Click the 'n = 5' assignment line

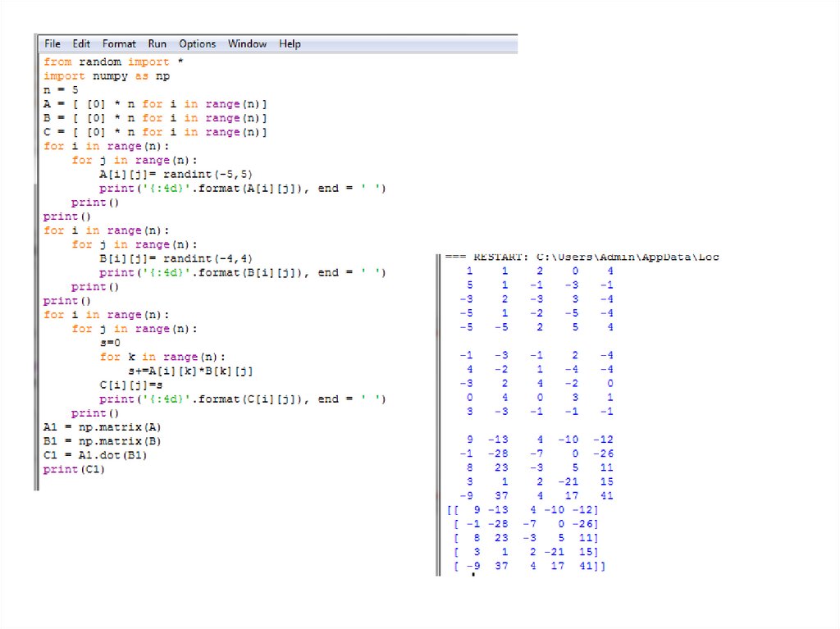point(61,90)
